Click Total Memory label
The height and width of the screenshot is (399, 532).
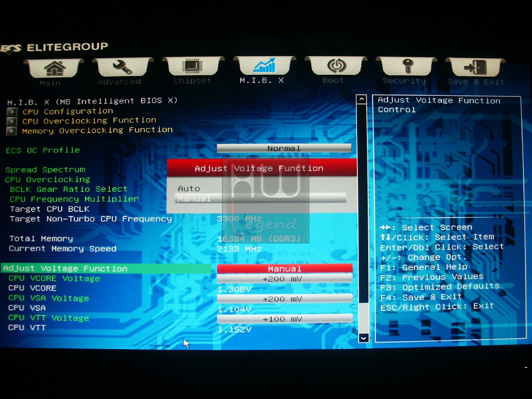pos(41,239)
